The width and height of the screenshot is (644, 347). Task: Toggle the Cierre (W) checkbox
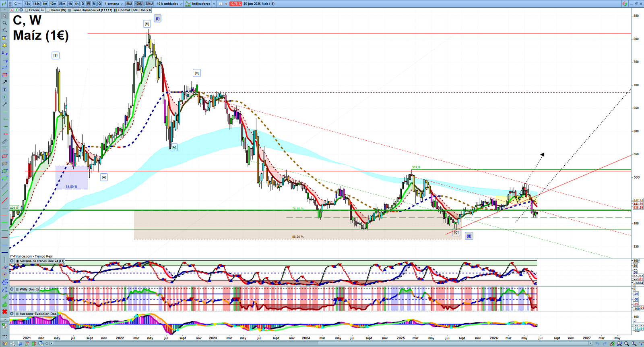click(48, 10)
